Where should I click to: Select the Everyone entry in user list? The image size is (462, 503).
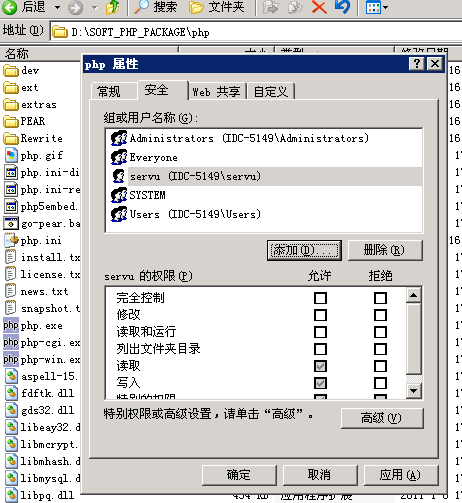point(153,157)
